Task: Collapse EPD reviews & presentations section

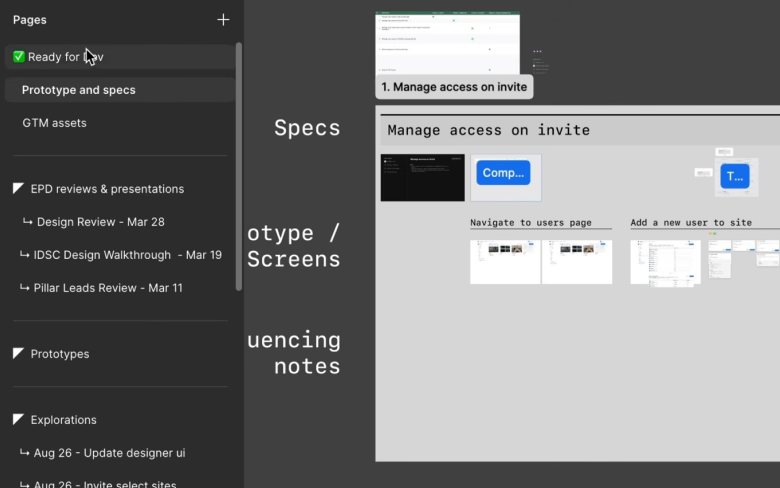Action: click(x=18, y=188)
